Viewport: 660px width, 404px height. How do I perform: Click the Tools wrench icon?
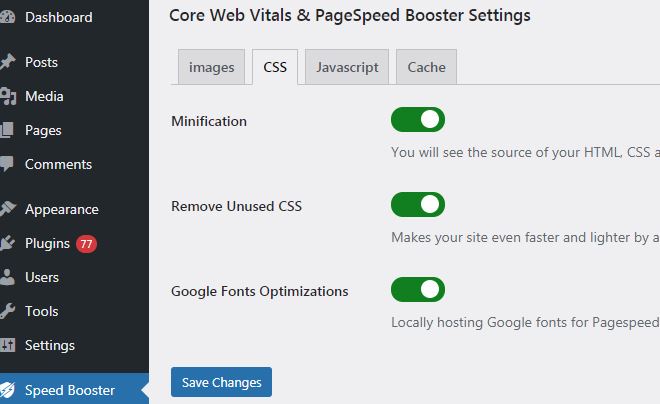(7, 311)
